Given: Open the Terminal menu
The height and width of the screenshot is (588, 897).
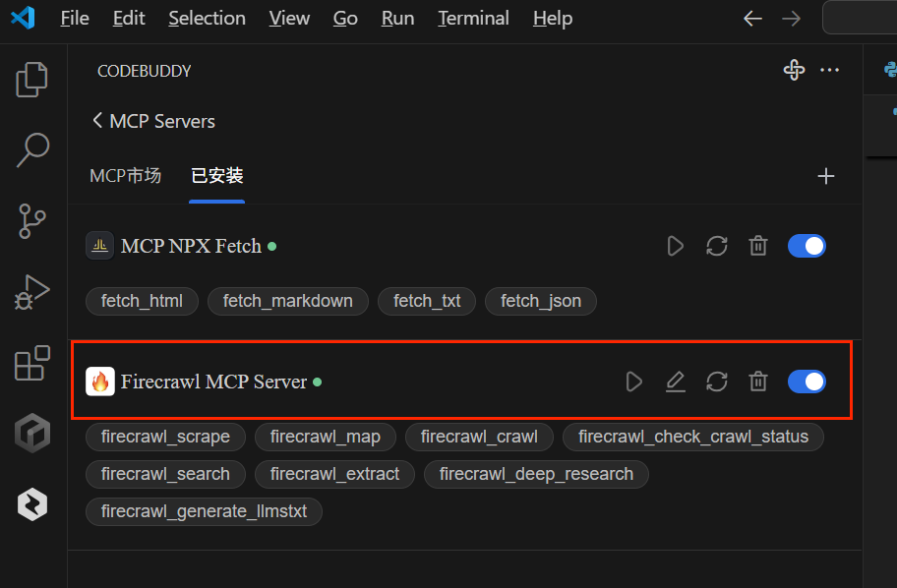Looking at the screenshot, I should [474, 19].
